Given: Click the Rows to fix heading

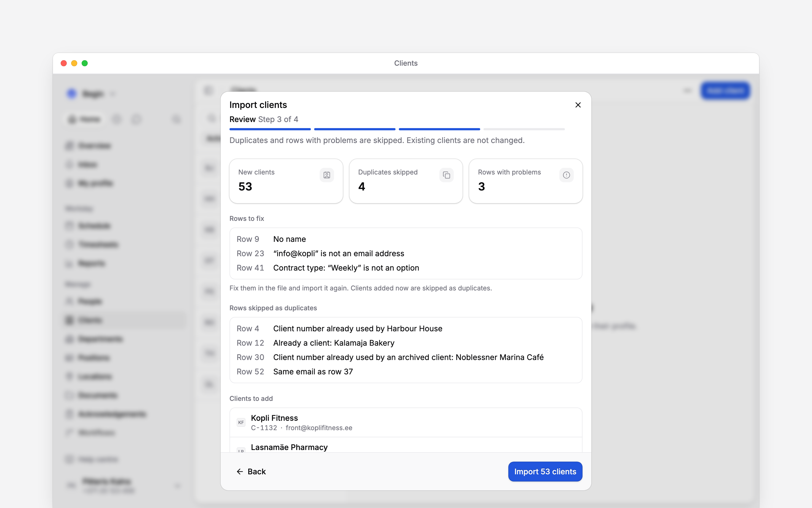Looking at the screenshot, I should pyautogui.click(x=247, y=218).
